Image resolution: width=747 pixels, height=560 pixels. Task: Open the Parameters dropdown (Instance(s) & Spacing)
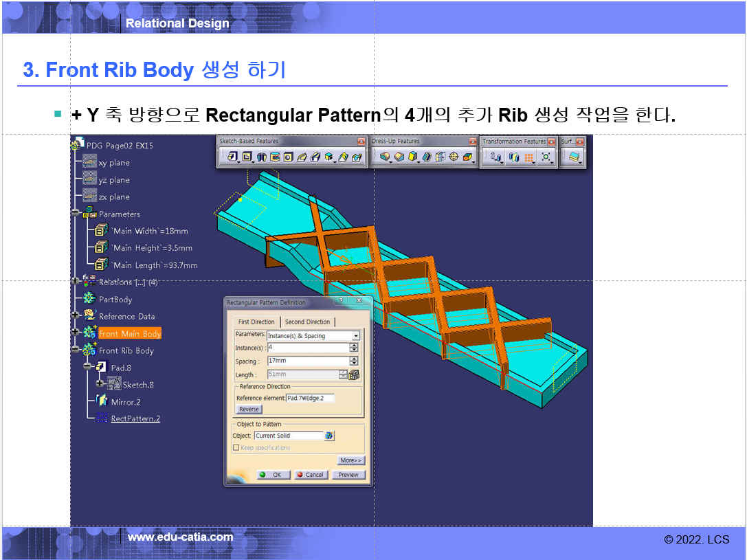pos(355,336)
